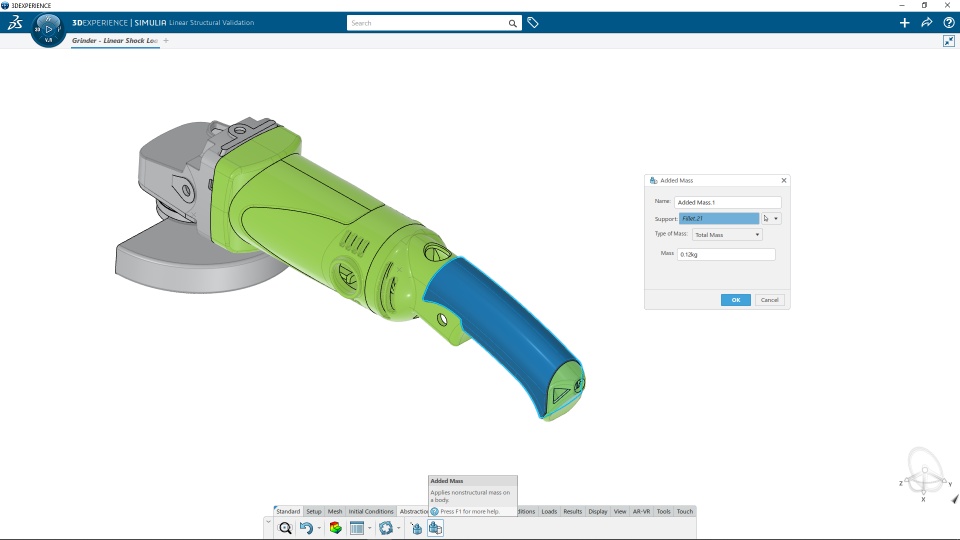Open the Display tab

pyautogui.click(x=598, y=511)
